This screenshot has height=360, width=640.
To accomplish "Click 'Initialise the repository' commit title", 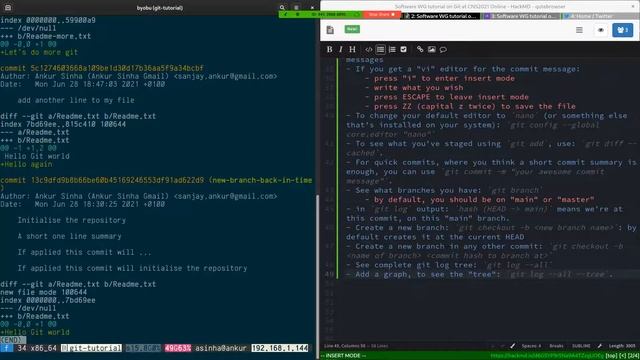I will [x=71, y=220].
